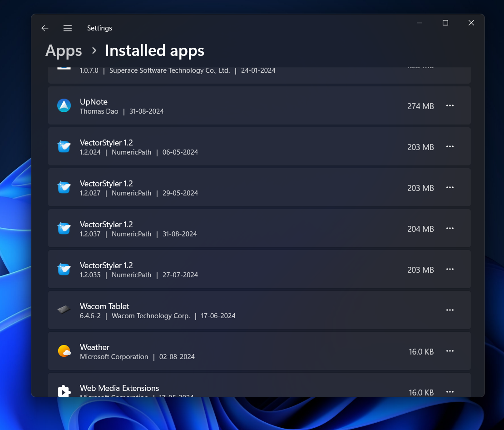The height and width of the screenshot is (430, 504).
Task: Open more options for Weather
Action: click(x=450, y=351)
